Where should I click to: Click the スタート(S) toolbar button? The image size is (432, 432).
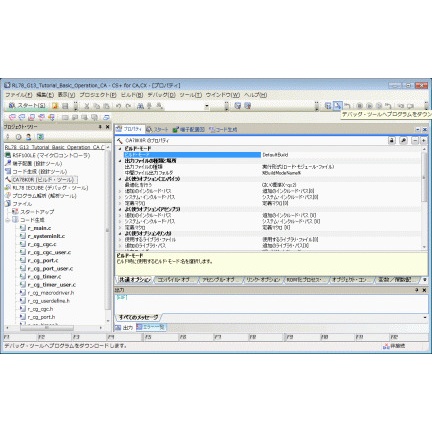pos(27,106)
